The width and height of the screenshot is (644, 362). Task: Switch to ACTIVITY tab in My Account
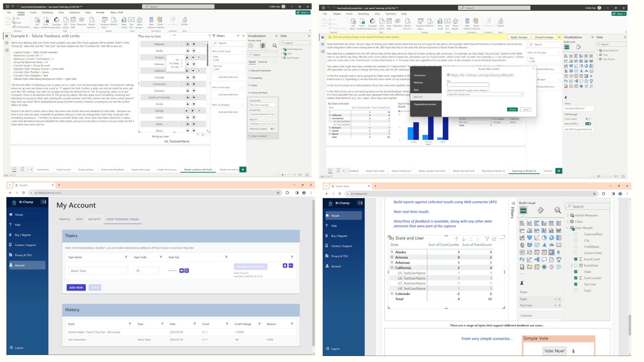tap(95, 219)
